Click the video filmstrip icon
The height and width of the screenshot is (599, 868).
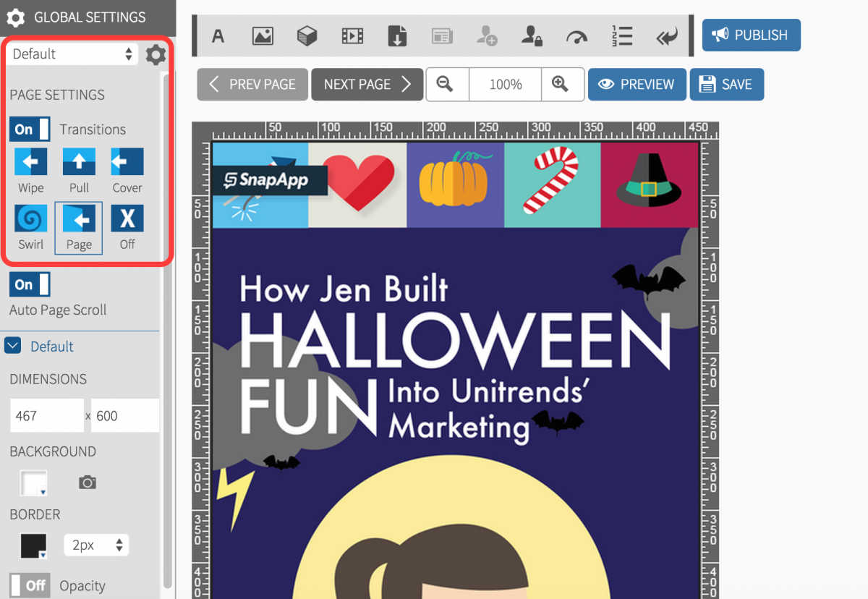pos(352,36)
